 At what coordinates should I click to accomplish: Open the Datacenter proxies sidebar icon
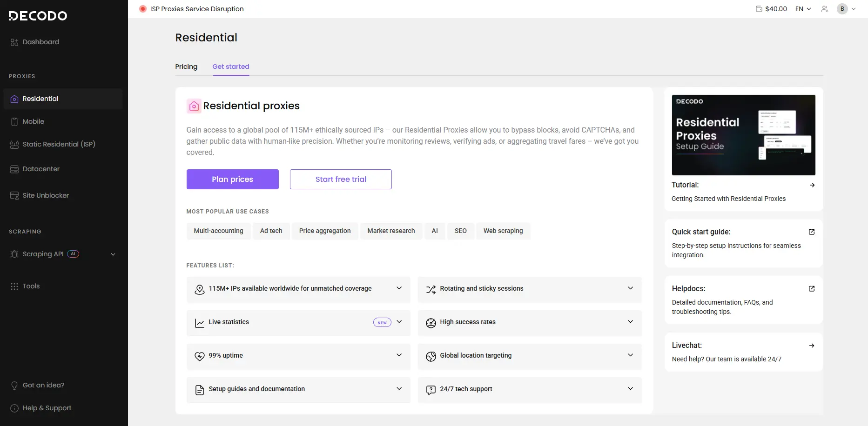click(14, 169)
